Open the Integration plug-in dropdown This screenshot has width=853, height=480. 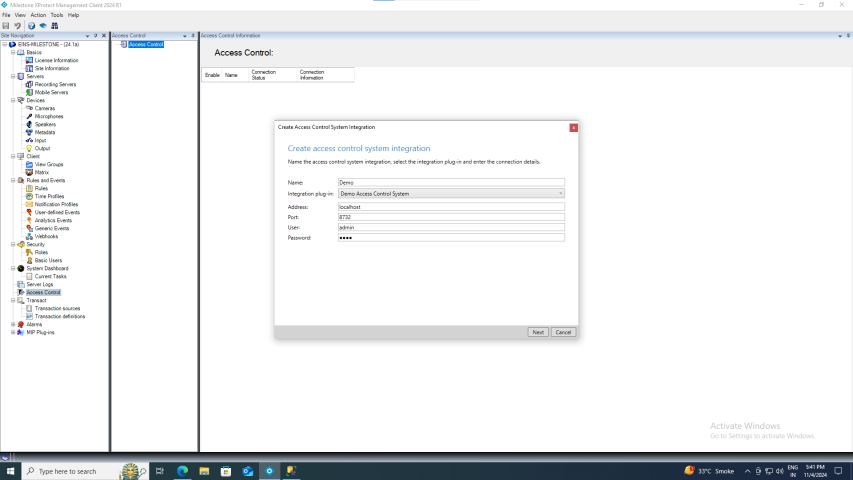tap(452, 193)
